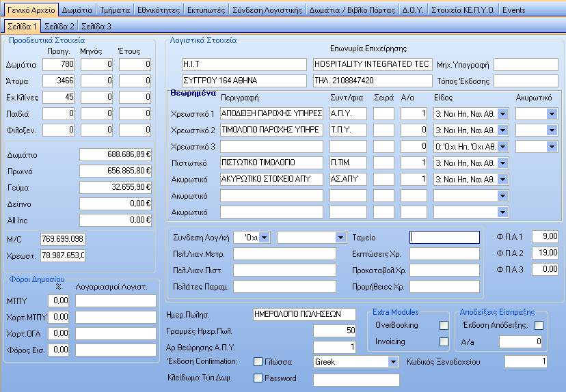Tick the Έκδοση Απόδειξης checkbox

click(539, 325)
